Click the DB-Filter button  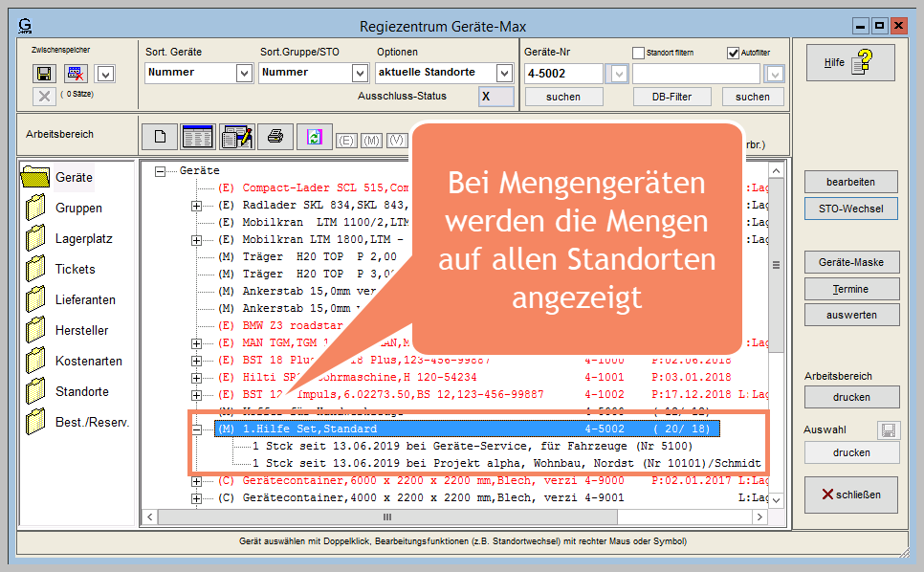point(672,97)
